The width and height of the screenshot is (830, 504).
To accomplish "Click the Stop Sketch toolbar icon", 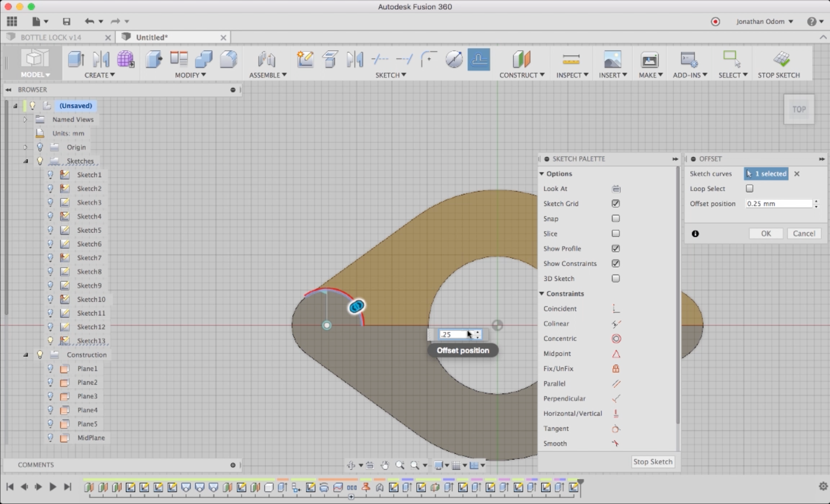I will click(781, 59).
